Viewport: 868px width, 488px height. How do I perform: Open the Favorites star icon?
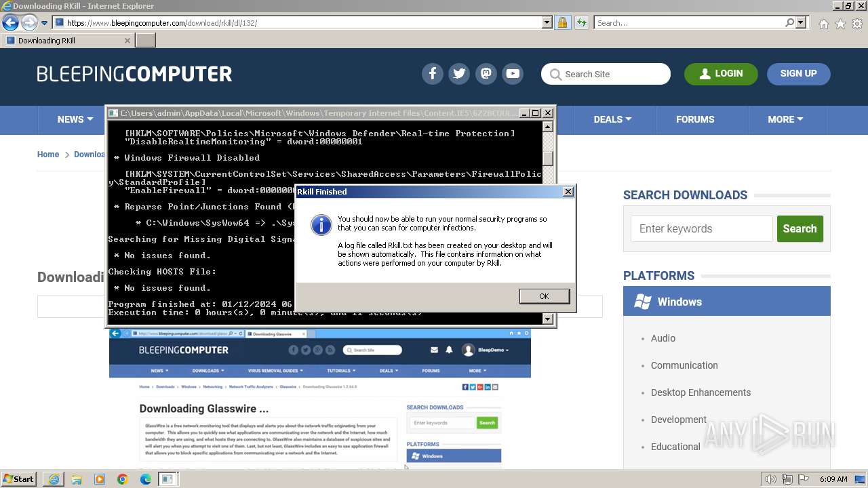point(840,24)
